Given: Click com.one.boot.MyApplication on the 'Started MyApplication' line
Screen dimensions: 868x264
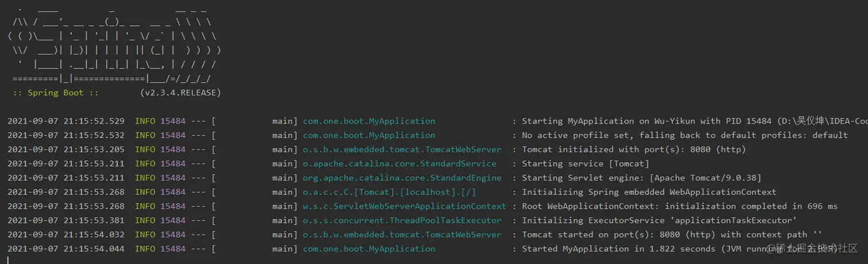Looking at the screenshot, I should point(369,248).
